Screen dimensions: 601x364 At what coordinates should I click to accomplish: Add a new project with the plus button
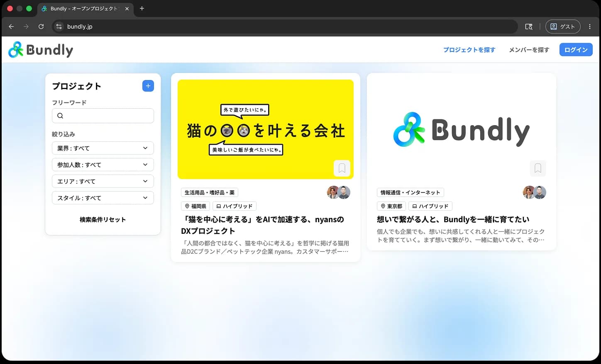(x=148, y=86)
